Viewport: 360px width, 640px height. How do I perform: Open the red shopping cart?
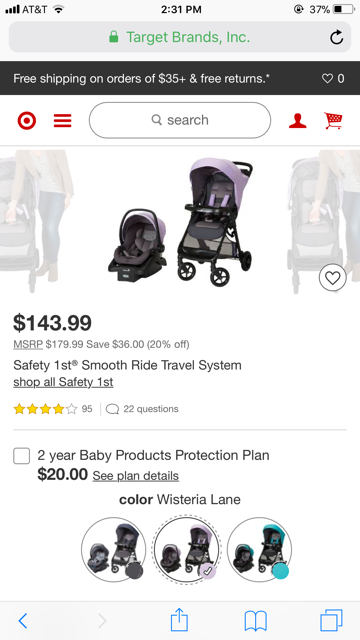[333, 121]
